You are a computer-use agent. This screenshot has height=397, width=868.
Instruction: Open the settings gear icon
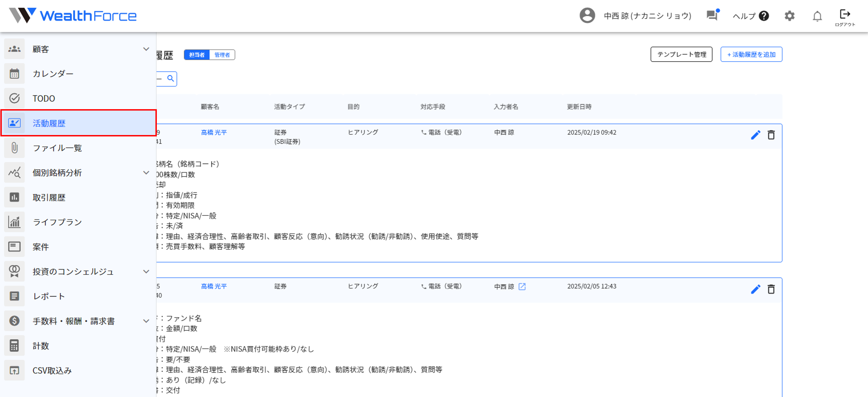click(x=789, y=16)
